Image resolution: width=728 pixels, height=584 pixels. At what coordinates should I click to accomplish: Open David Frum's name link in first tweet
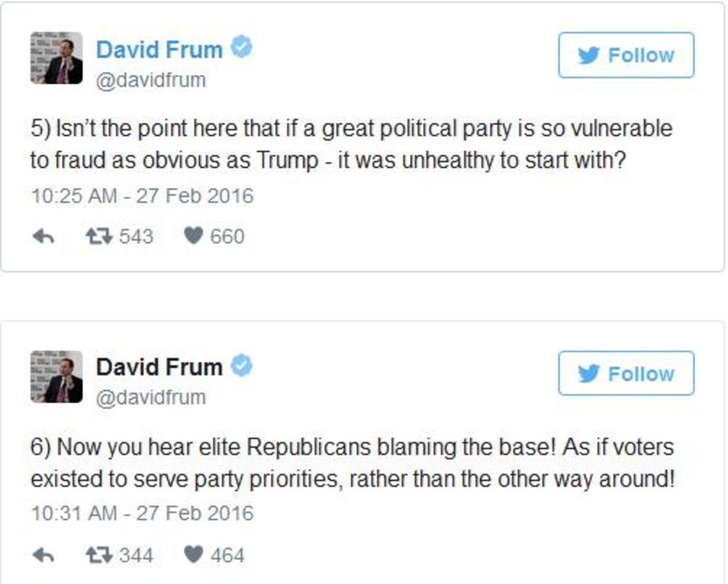click(159, 49)
